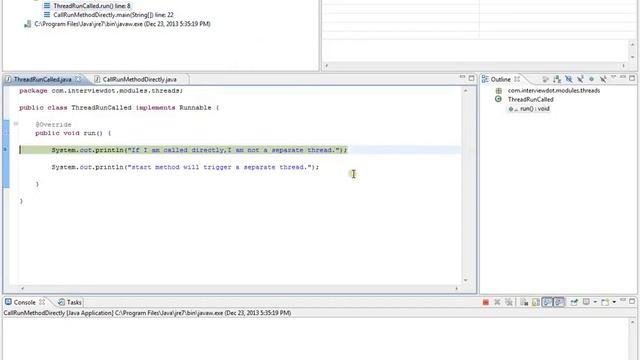The height and width of the screenshot is (360, 640).
Task: Click the println 'start method will trigger' line
Action: tap(185, 167)
